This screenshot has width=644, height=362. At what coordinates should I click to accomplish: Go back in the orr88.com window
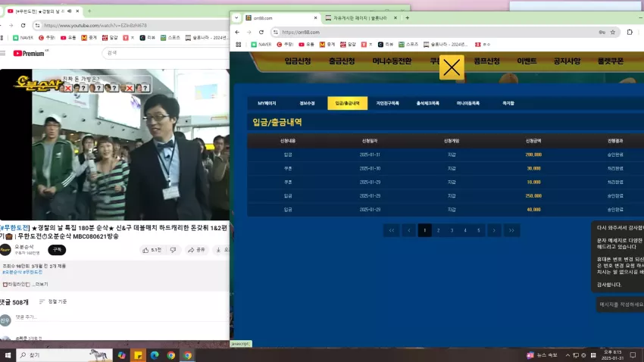pyautogui.click(x=237, y=32)
